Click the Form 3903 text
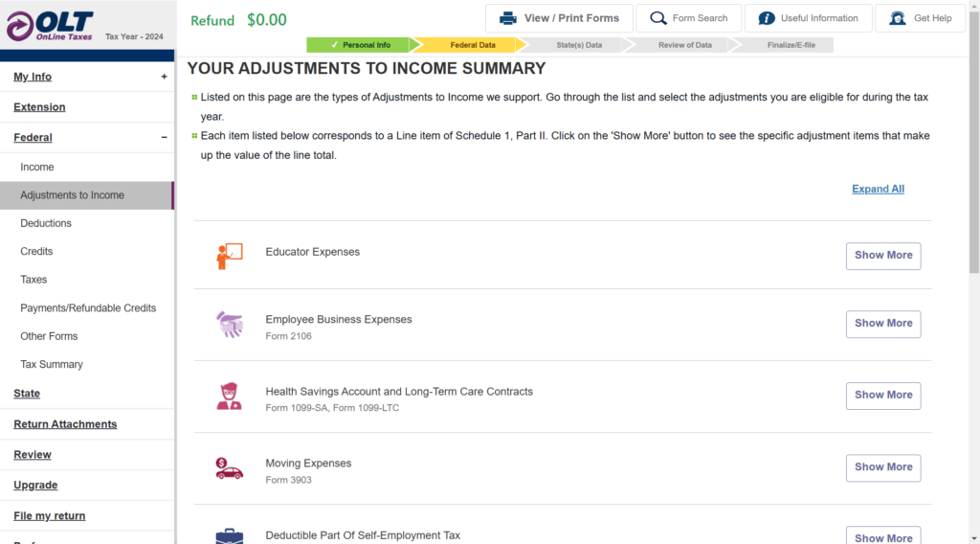The height and width of the screenshot is (544, 980). 288,480
